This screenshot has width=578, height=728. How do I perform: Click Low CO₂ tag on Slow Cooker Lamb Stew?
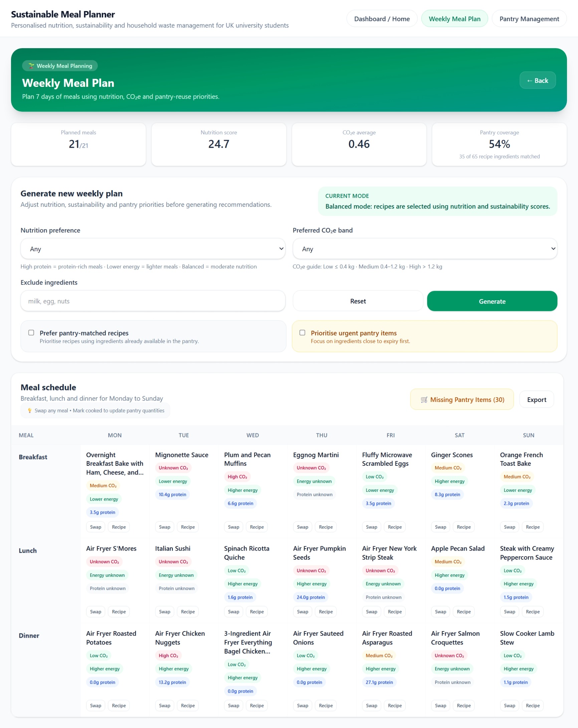coord(513,656)
